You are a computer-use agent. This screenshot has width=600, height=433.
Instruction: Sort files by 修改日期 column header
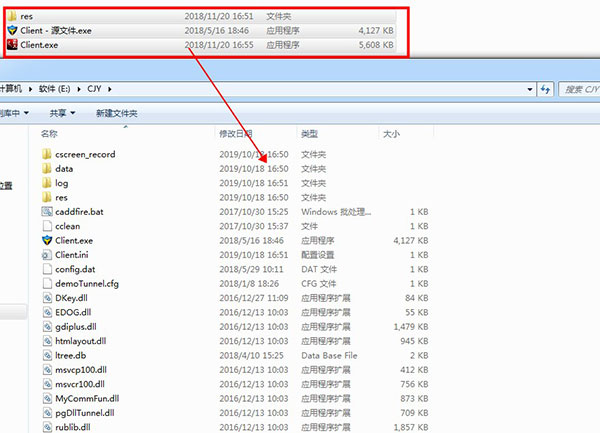coord(236,134)
